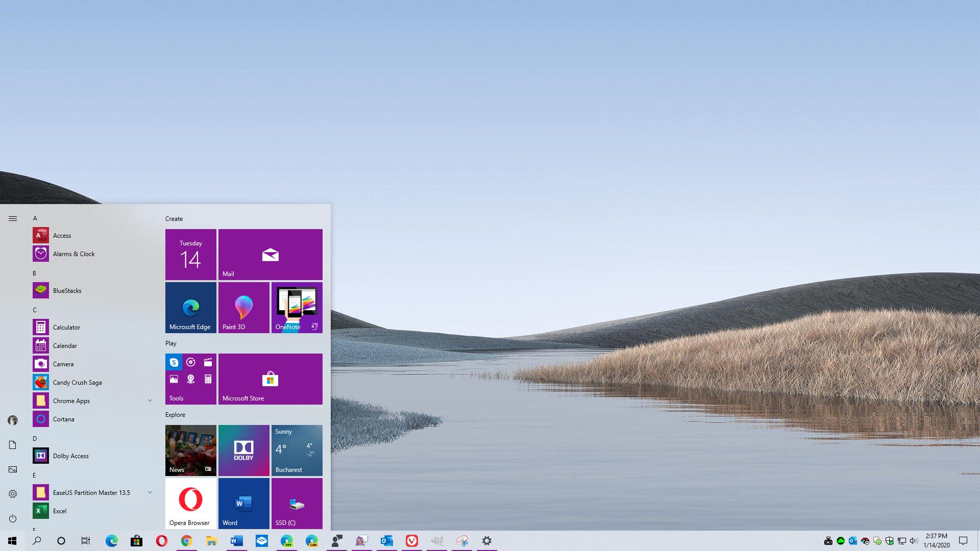This screenshot has height=551, width=980.
Task: Open the Chrome Apps folder entry
Action: coord(93,400)
